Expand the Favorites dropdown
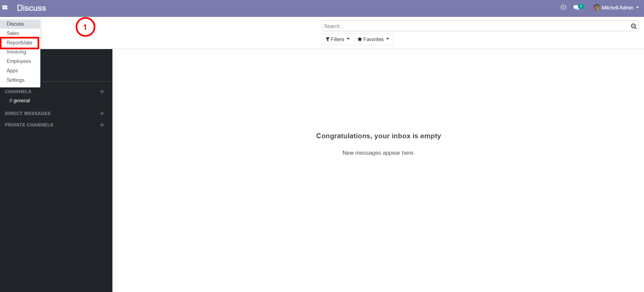The width and height of the screenshot is (644, 292). 373,39
